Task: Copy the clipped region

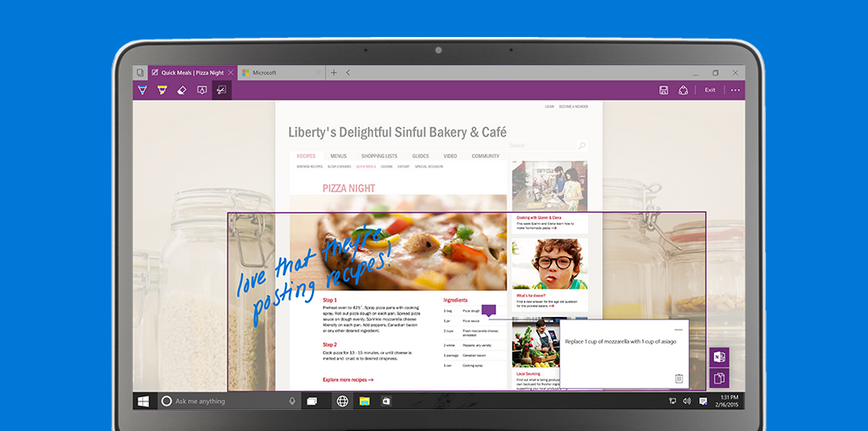Action: tap(718, 378)
